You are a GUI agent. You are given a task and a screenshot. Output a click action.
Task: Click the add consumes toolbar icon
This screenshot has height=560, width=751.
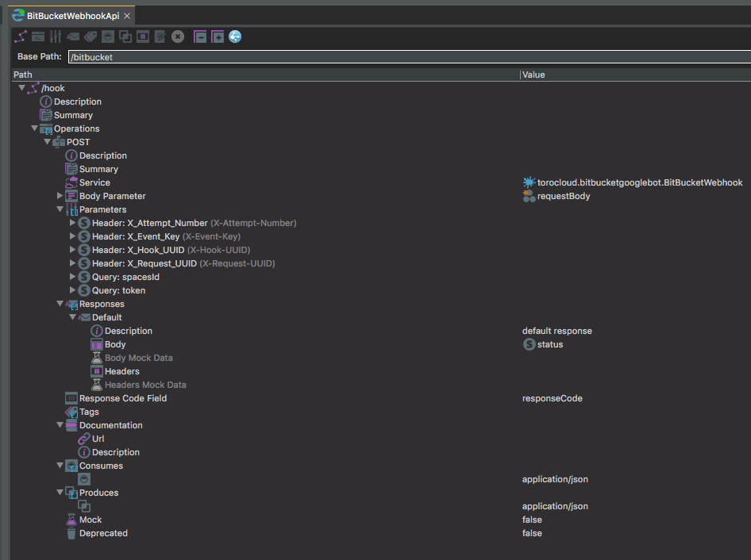[108, 36]
